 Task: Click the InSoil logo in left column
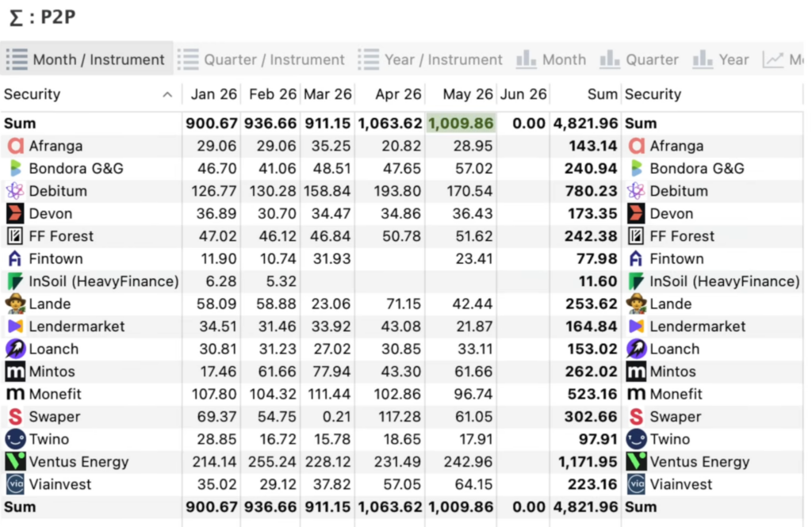[x=15, y=281]
